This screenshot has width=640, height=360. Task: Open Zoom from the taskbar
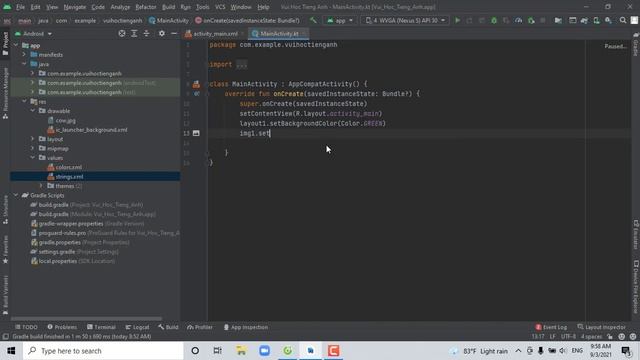pyautogui.click(x=264, y=351)
